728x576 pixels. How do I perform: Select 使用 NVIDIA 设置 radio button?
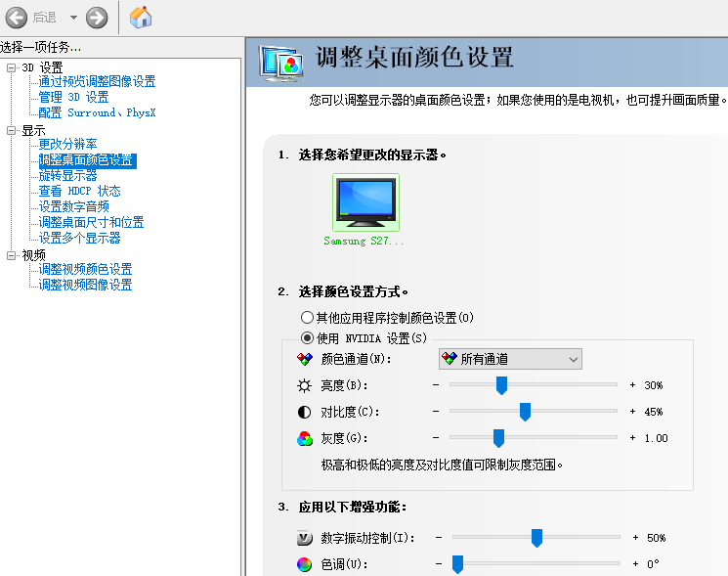(307, 338)
